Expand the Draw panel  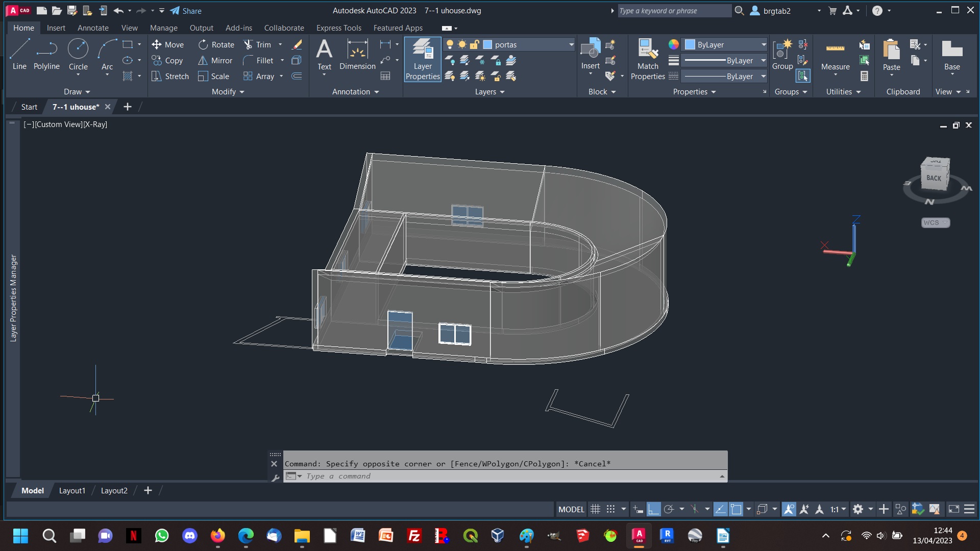77,92
